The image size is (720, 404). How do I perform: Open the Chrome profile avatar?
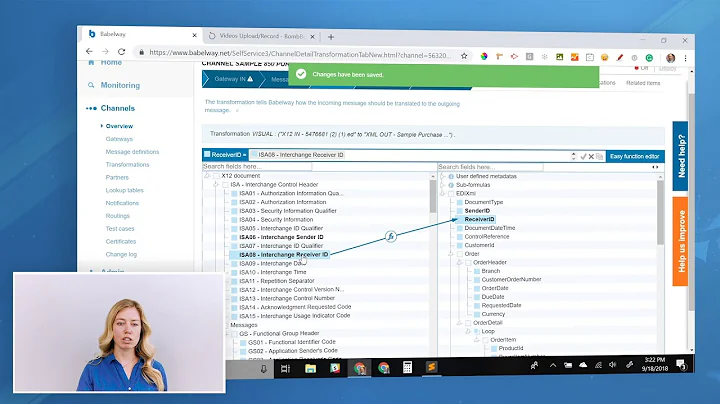[x=670, y=58]
